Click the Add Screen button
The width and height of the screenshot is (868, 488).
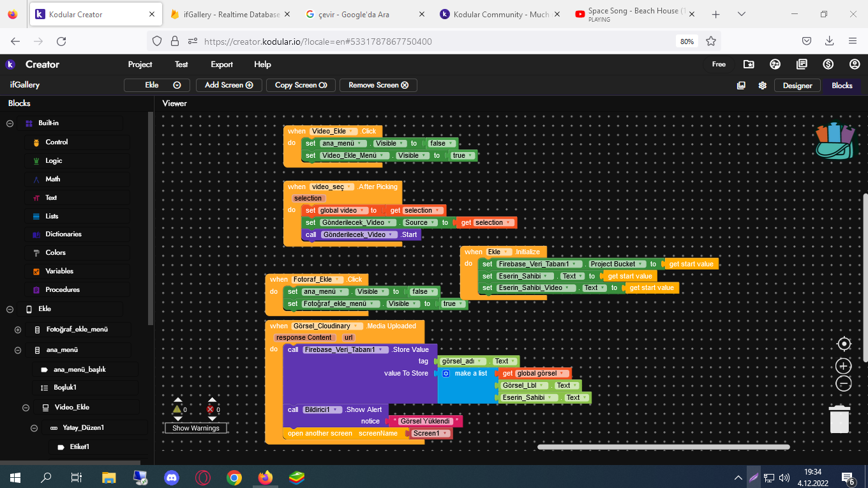pos(228,85)
